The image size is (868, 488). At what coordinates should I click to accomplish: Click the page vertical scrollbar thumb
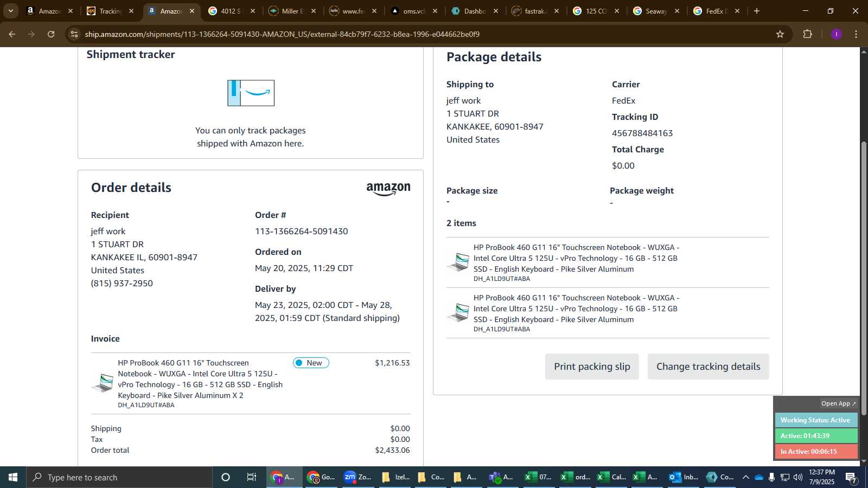tap(864, 278)
